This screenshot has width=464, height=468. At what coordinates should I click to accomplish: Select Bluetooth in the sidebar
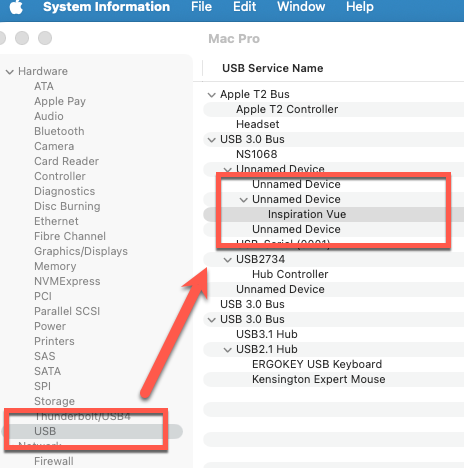[x=59, y=131]
